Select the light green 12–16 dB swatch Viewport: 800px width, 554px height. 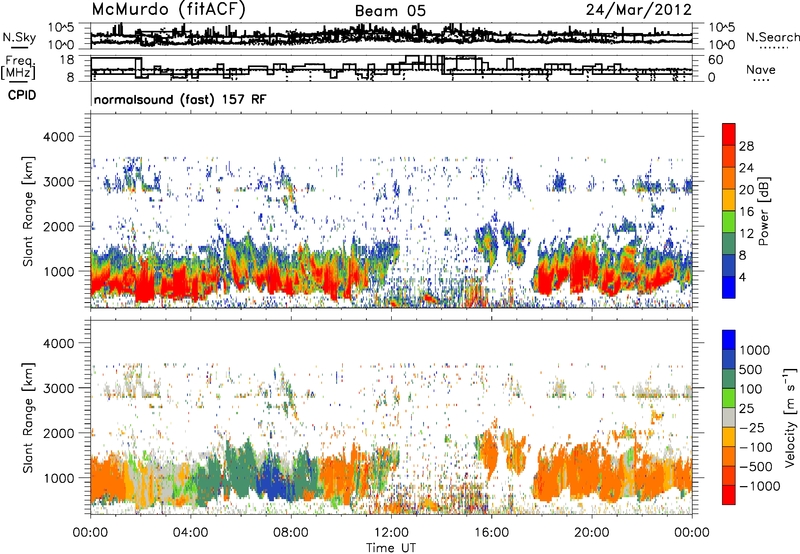pos(729,221)
